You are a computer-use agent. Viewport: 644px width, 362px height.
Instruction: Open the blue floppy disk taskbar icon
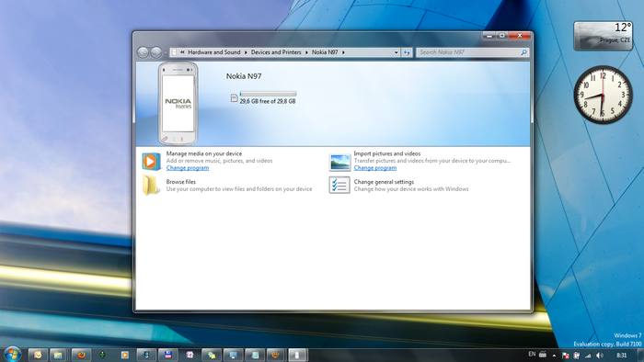tap(168, 355)
